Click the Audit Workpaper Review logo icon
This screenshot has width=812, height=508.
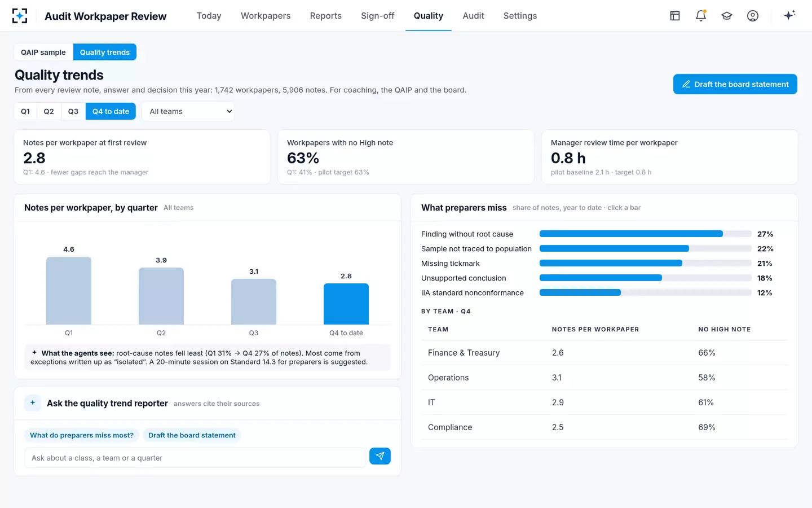click(x=20, y=16)
